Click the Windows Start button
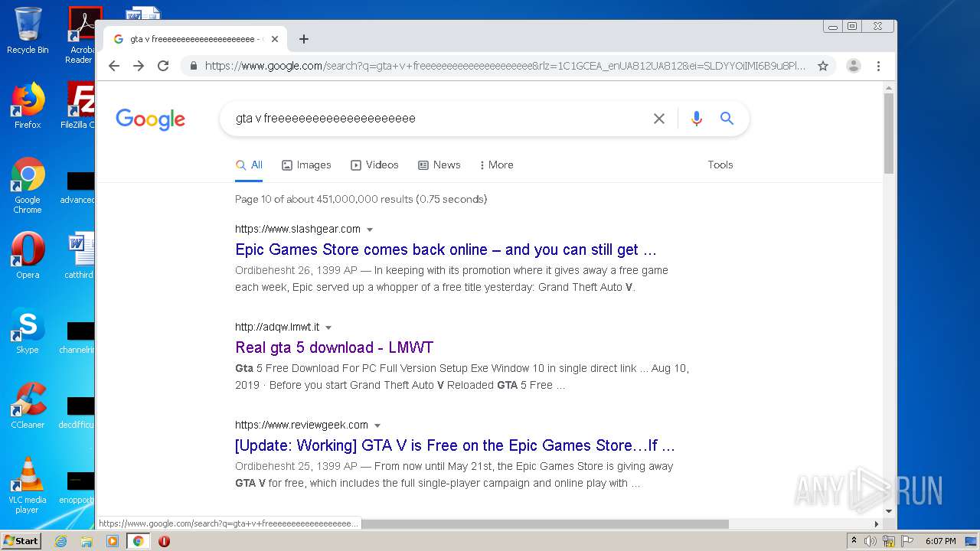 pos(21,541)
